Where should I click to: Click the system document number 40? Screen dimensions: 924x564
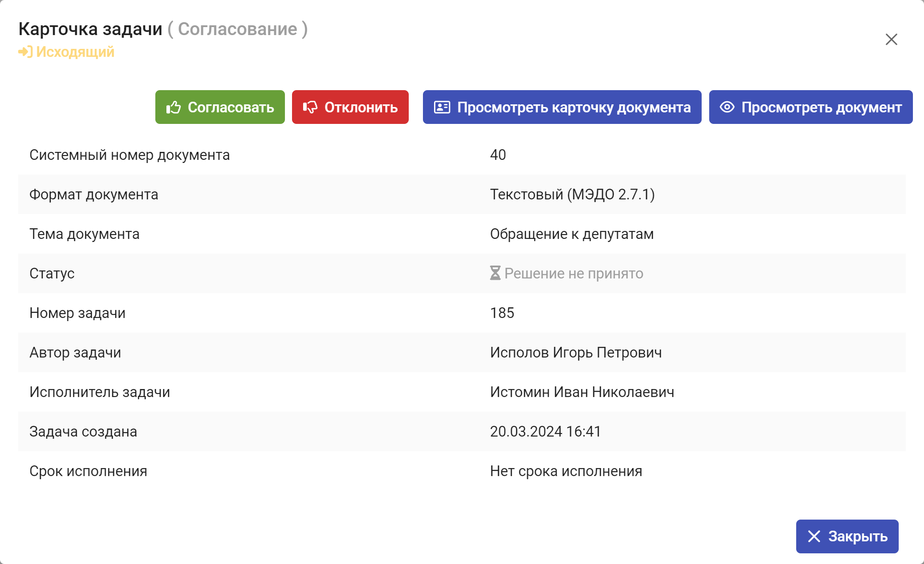pyautogui.click(x=498, y=155)
